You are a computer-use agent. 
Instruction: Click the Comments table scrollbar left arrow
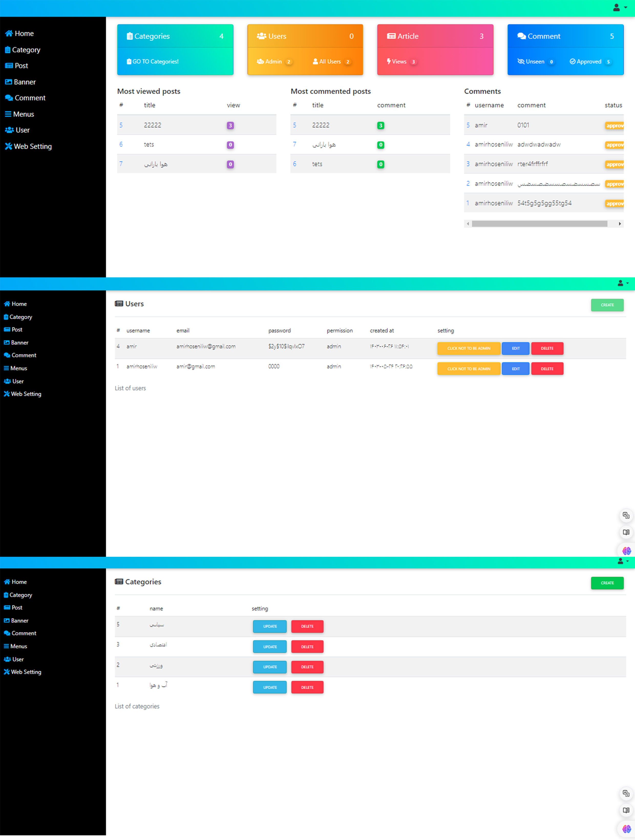point(468,224)
